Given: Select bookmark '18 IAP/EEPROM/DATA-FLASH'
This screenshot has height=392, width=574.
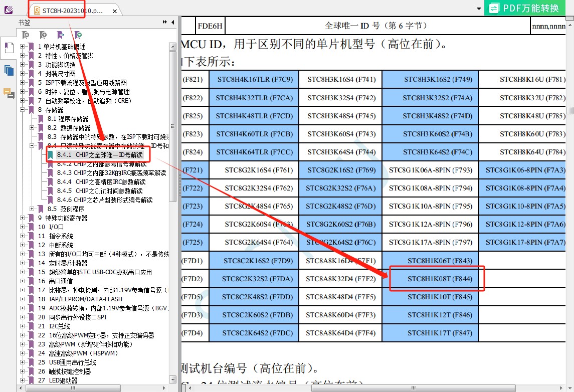Looking at the screenshot, I should point(80,299).
